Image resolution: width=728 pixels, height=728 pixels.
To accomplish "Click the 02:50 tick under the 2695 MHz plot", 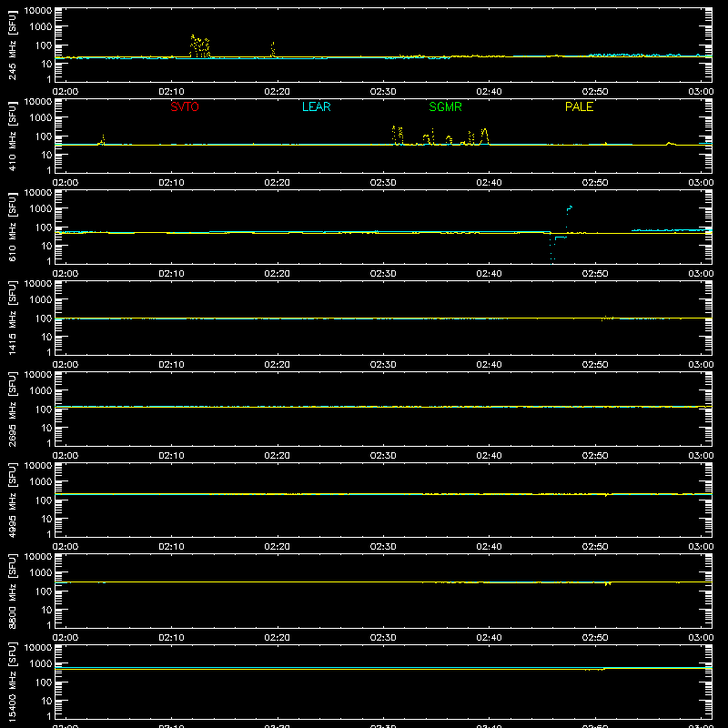I will [595, 456].
